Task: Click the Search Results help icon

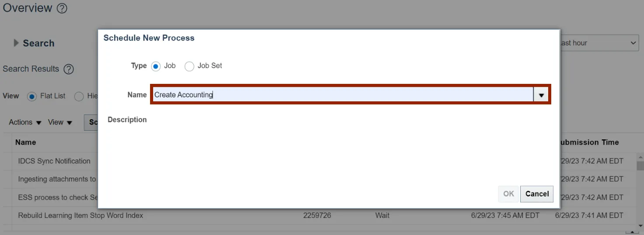Action: (69, 69)
